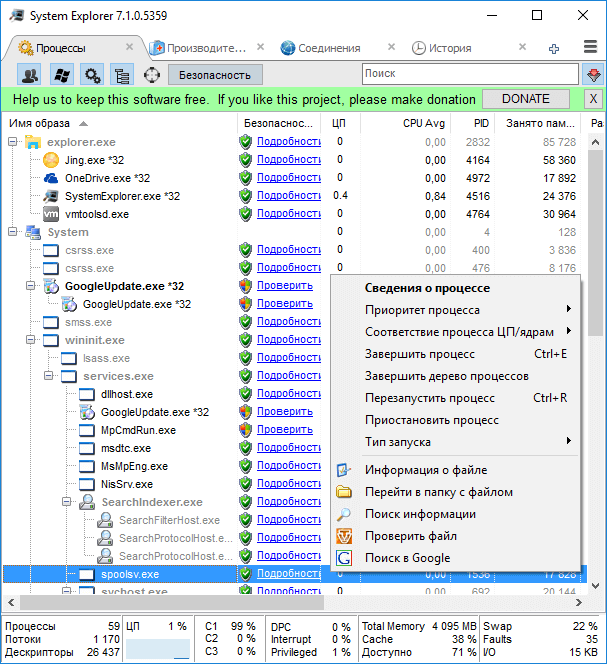607x664 pixels.
Task: Click the green shield for SystemExplorer.exe
Action: pos(245,196)
